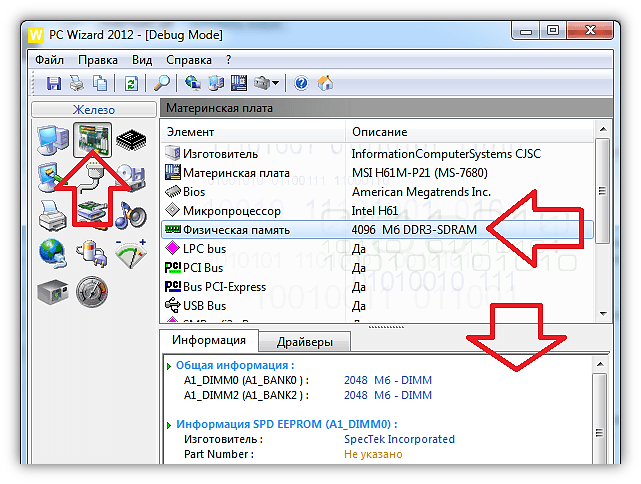The width and height of the screenshot is (641, 484).
Task: Select the voltage gauge with plus minus icon
Action: click(x=131, y=253)
